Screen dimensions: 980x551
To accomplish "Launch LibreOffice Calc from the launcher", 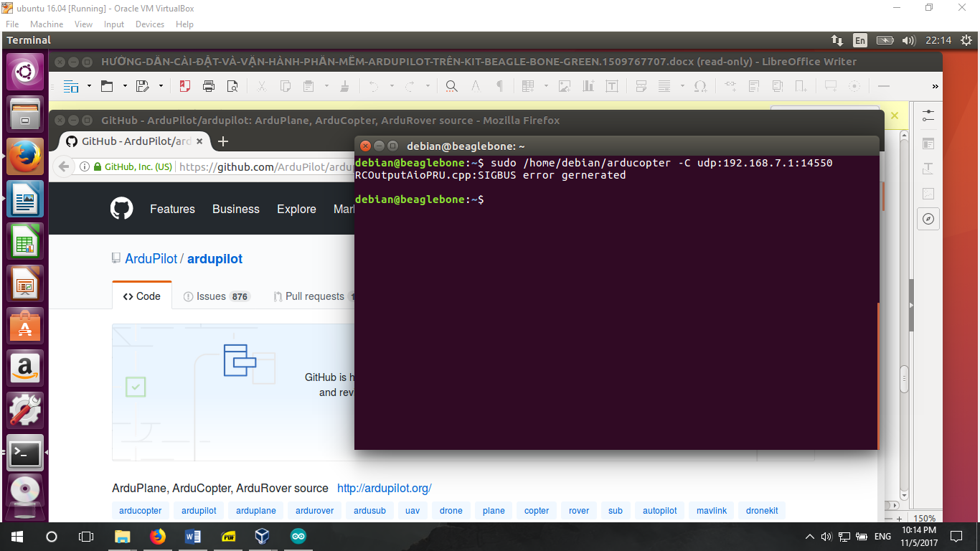I will point(25,242).
